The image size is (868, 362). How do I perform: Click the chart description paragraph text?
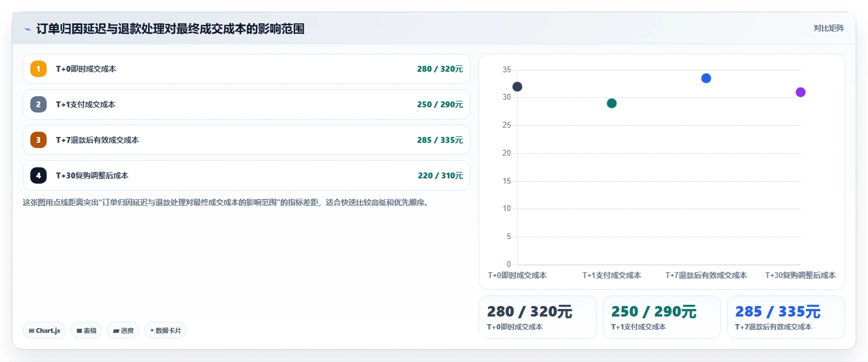coord(226,203)
